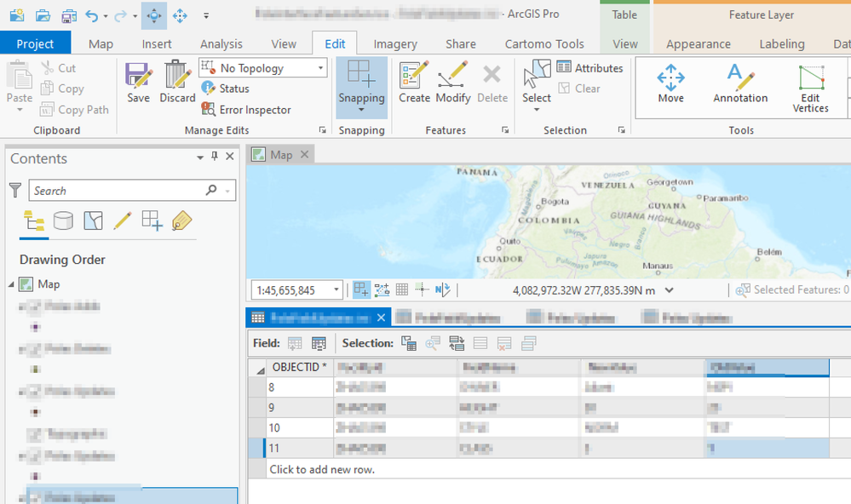
Task: Toggle snapping button in map status bar
Action: point(361,290)
